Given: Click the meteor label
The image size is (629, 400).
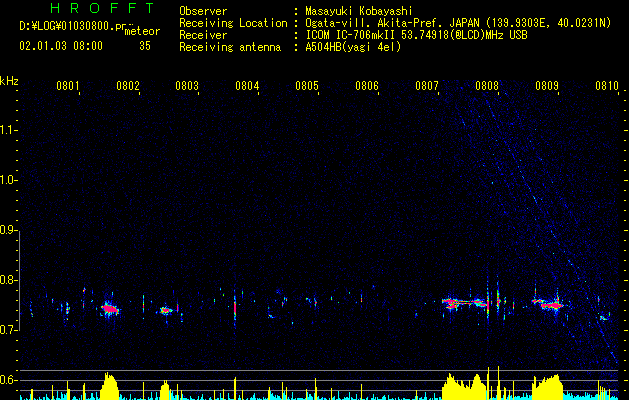Looking at the screenshot, I should click(x=142, y=31).
